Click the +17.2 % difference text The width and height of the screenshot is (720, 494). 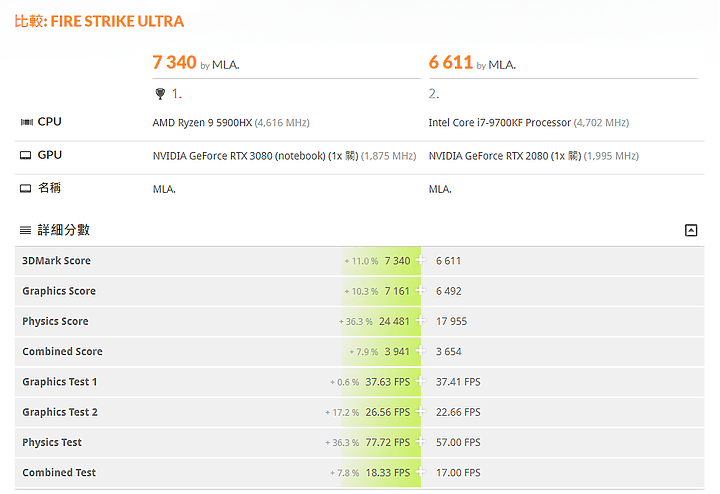(x=342, y=413)
